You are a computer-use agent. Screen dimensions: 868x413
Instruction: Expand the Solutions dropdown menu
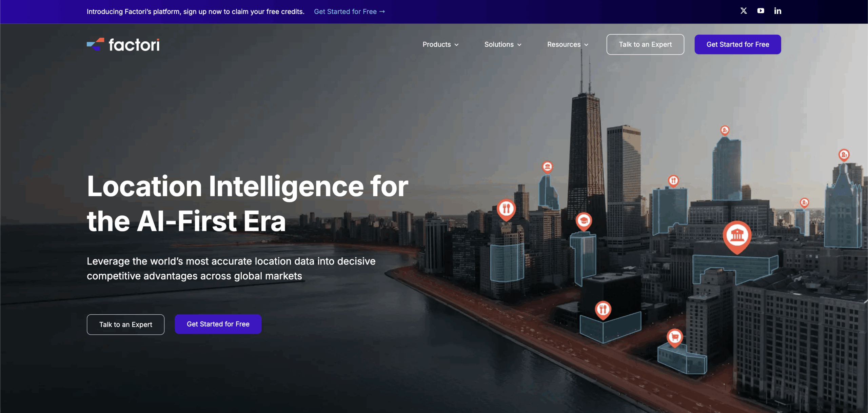click(x=499, y=44)
